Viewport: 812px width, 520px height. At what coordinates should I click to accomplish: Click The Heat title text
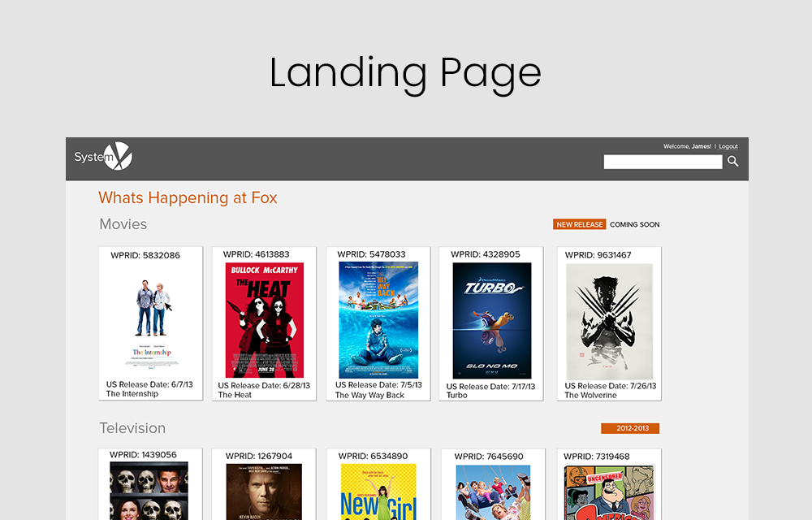pyautogui.click(x=235, y=395)
